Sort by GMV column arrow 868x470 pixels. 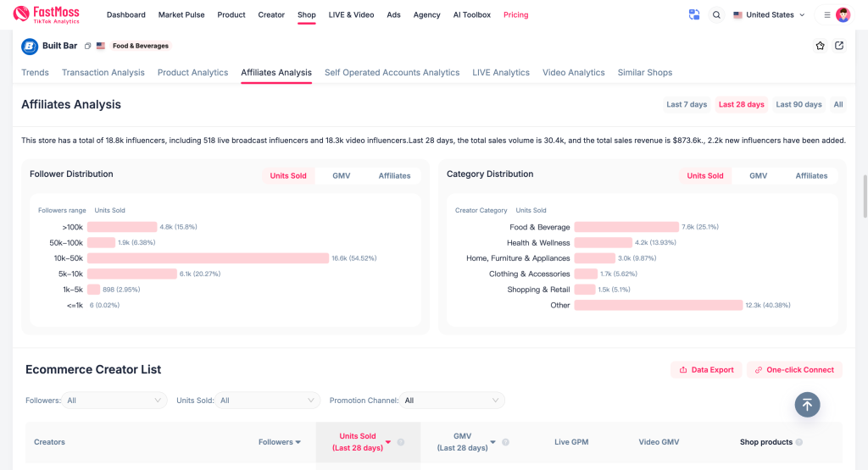pos(492,442)
